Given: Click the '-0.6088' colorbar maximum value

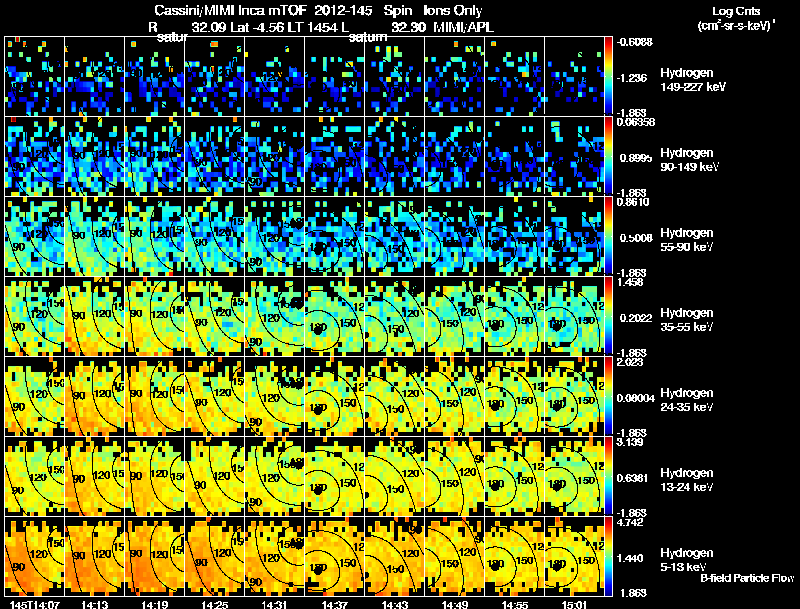Looking at the screenshot, I should point(634,42).
